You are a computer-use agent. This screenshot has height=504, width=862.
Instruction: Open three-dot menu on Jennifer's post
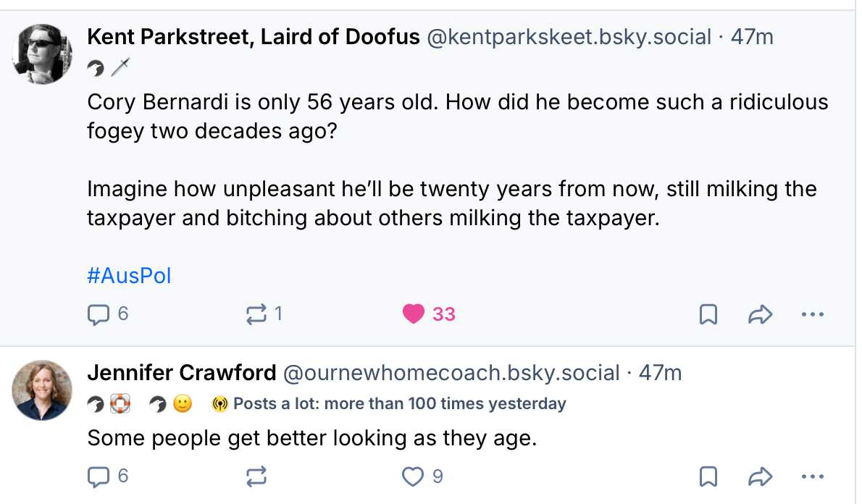813,476
